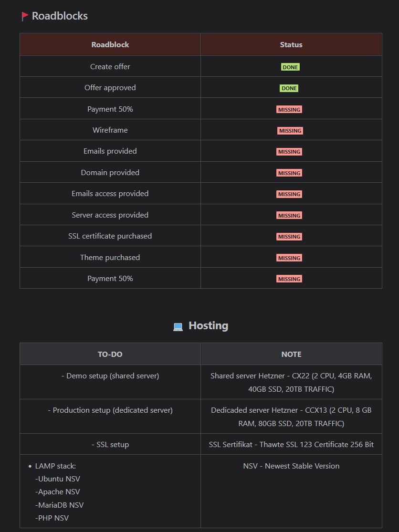Click the NOTE column header
399x532 pixels.
[x=291, y=354]
